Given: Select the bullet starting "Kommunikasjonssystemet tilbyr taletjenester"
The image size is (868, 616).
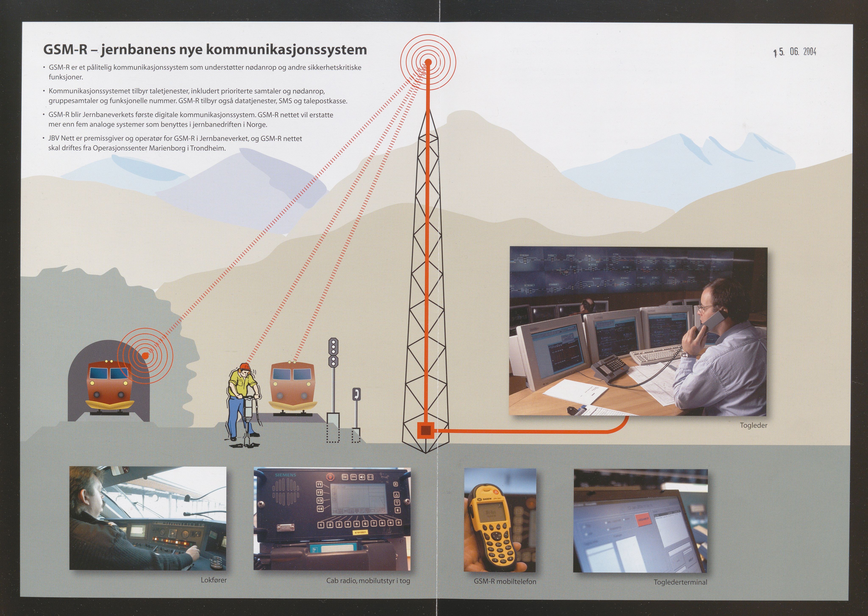Looking at the screenshot, I should tap(195, 96).
